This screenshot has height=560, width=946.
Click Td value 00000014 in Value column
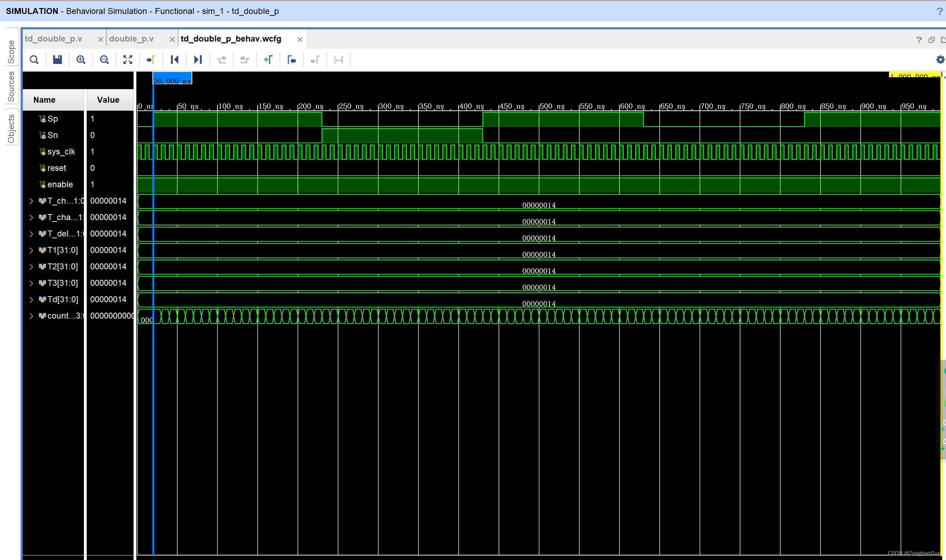(x=108, y=300)
